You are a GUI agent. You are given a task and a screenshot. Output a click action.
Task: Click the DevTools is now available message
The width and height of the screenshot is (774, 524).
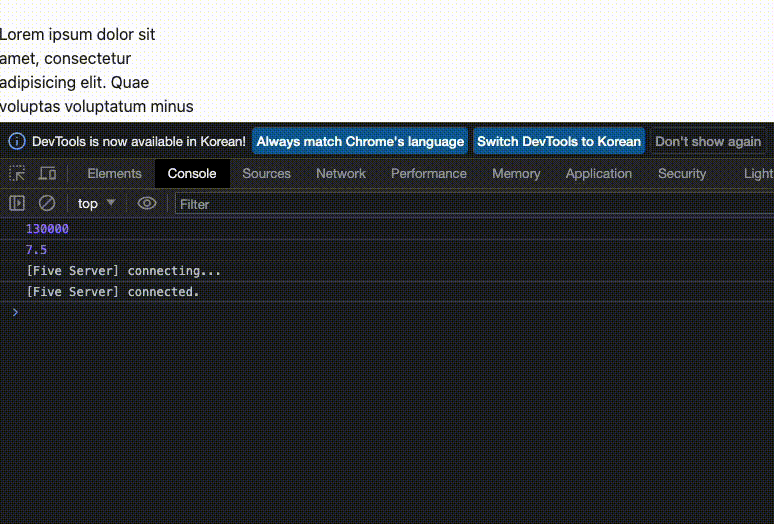pos(139,142)
